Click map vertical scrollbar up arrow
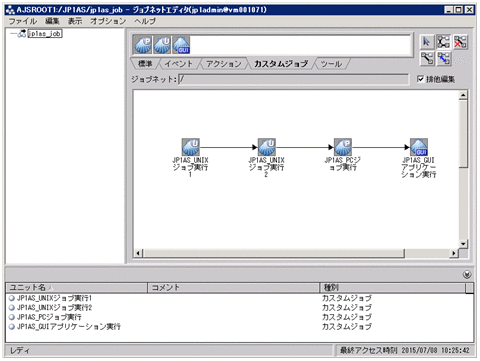 (x=463, y=95)
